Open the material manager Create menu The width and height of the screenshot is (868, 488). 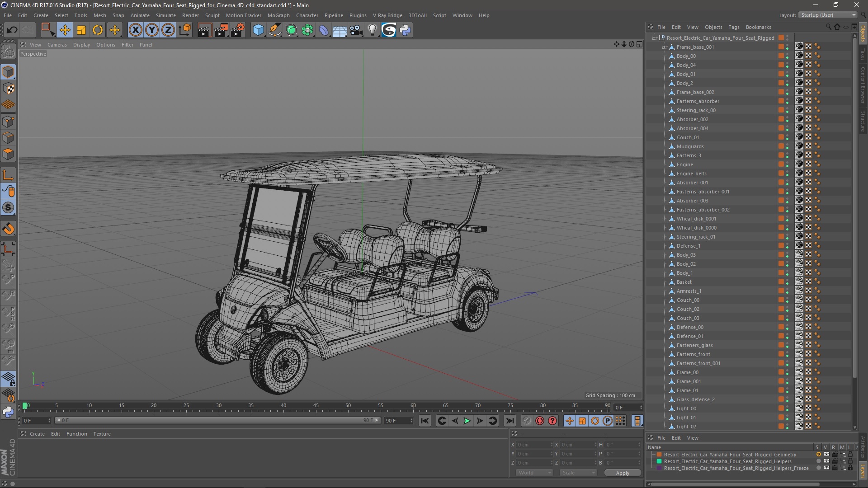tap(37, 434)
